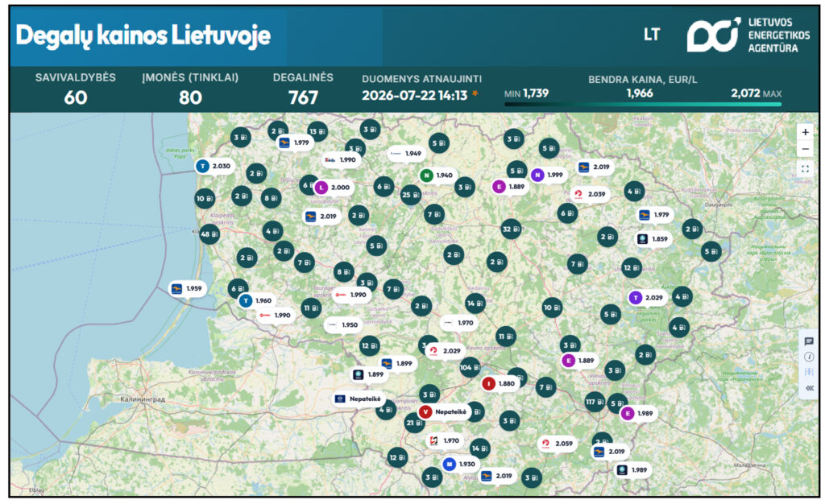Select the E 1.989 purple marker
The image size is (825, 504).
pos(639,414)
